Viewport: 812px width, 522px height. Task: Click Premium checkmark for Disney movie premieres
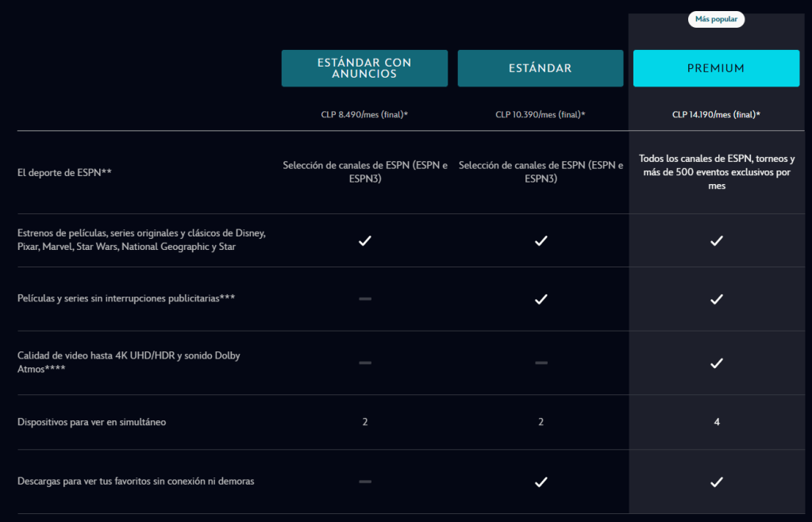click(717, 240)
